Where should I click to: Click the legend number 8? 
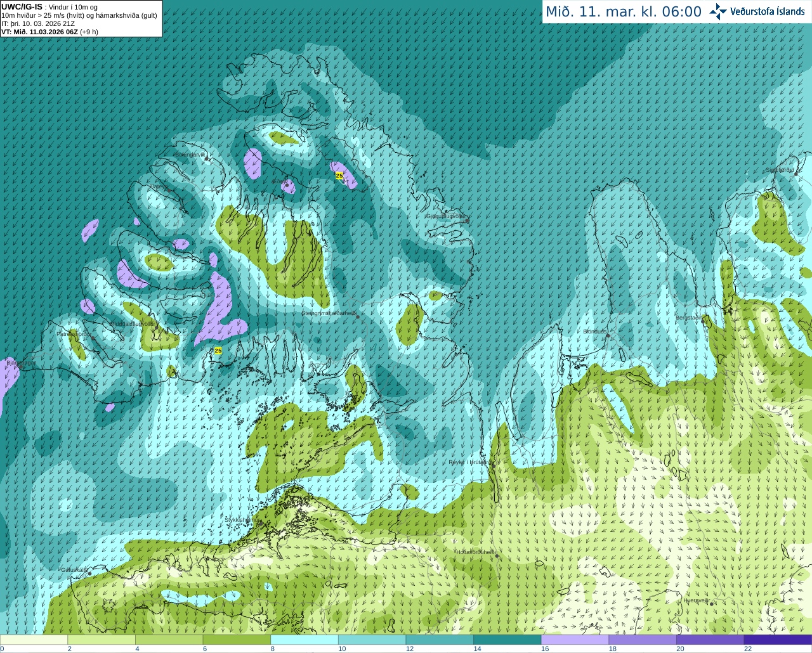coord(272,649)
